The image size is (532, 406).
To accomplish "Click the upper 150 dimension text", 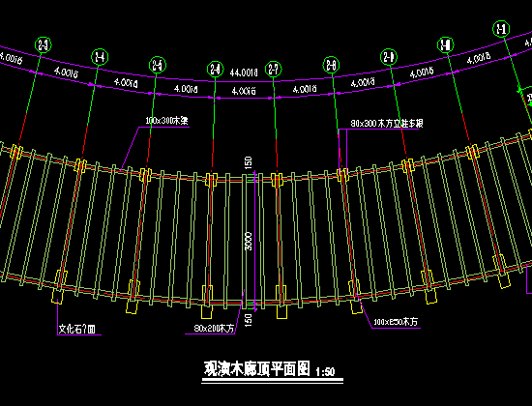I will pyautogui.click(x=249, y=162).
